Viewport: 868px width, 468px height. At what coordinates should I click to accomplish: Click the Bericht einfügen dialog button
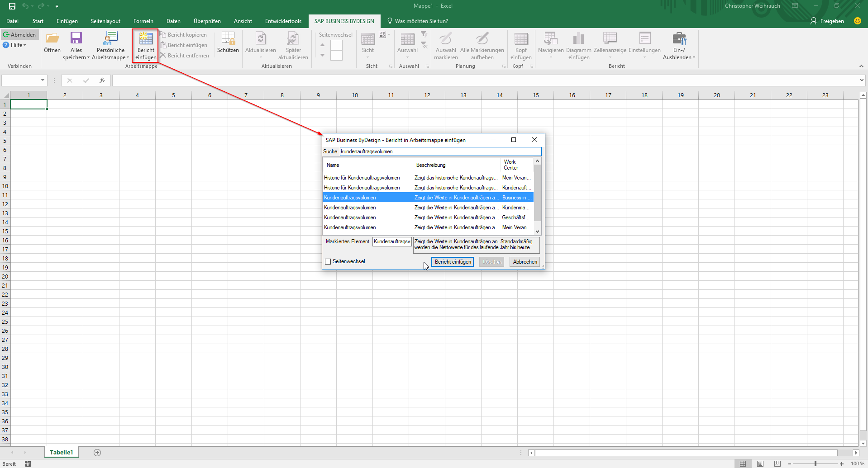(453, 262)
